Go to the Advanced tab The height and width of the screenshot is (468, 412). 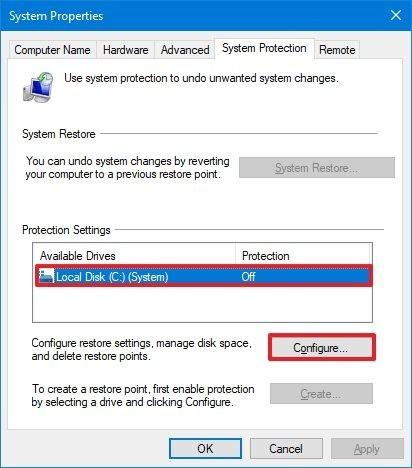(x=185, y=50)
